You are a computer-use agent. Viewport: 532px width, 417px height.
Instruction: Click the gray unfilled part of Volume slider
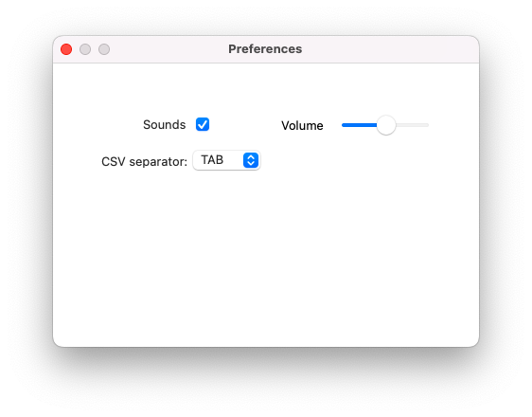[412, 125]
